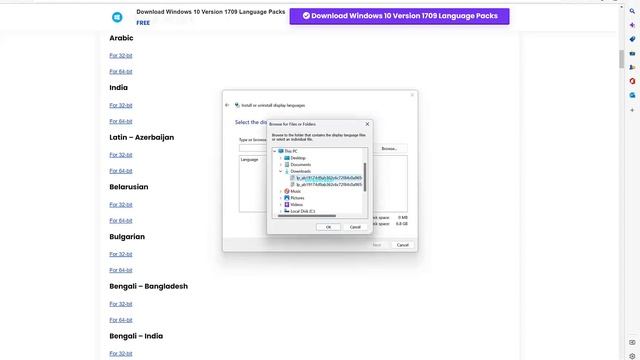The image size is (640, 360).
Task: Open the Copilot sparkle icon in the sidebar
Action: [x=632, y=25]
